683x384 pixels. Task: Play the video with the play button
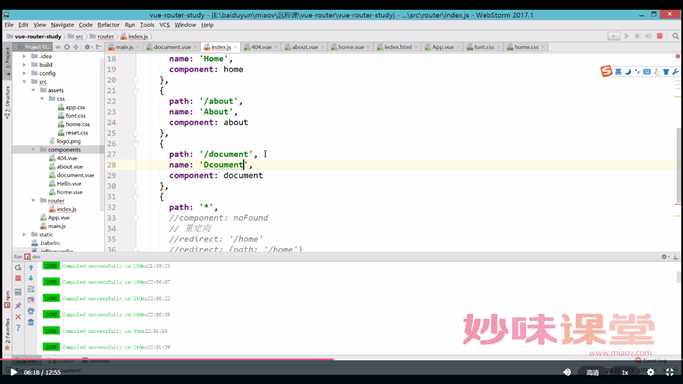tap(14, 372)
